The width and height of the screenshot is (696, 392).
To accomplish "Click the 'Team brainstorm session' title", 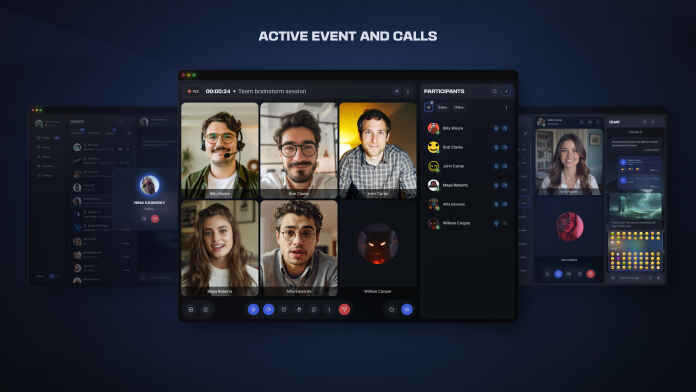I will click(x=272, y=91).
